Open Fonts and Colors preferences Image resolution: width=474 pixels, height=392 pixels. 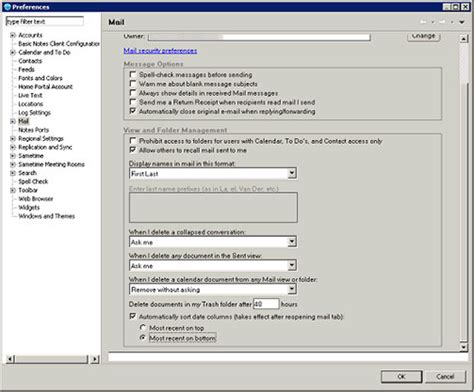(x=40, y=78)
